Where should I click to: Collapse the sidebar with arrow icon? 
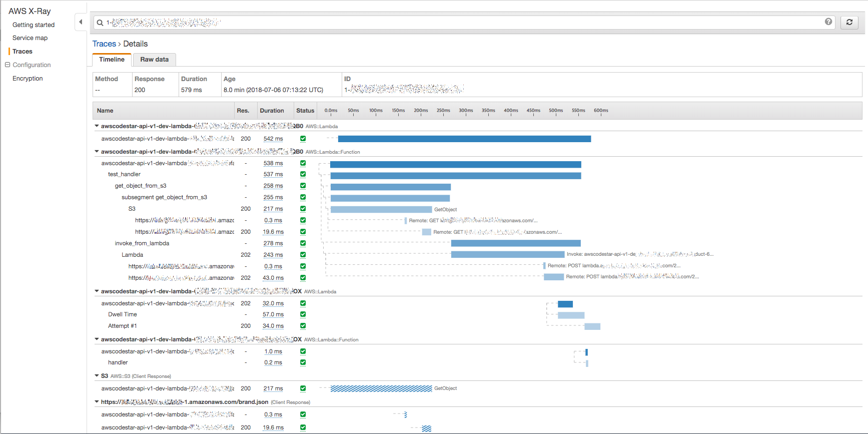(x=81, y=22)
